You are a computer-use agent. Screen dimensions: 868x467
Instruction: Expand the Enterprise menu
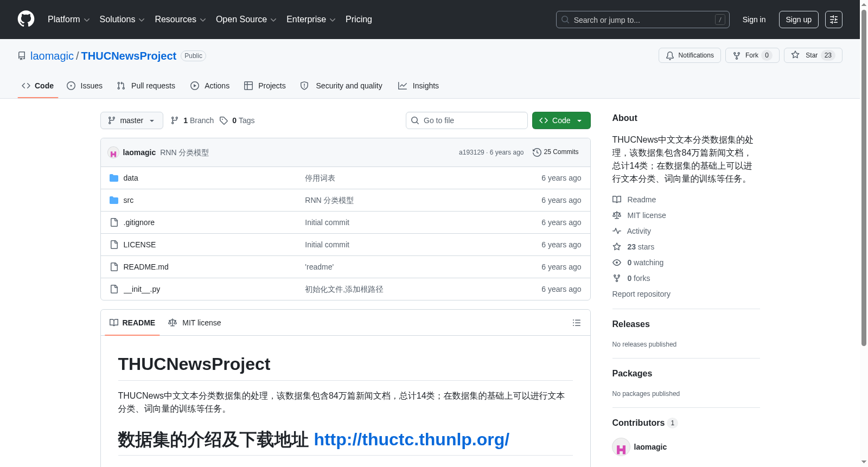pyautogui.click(x=311, y=20)
